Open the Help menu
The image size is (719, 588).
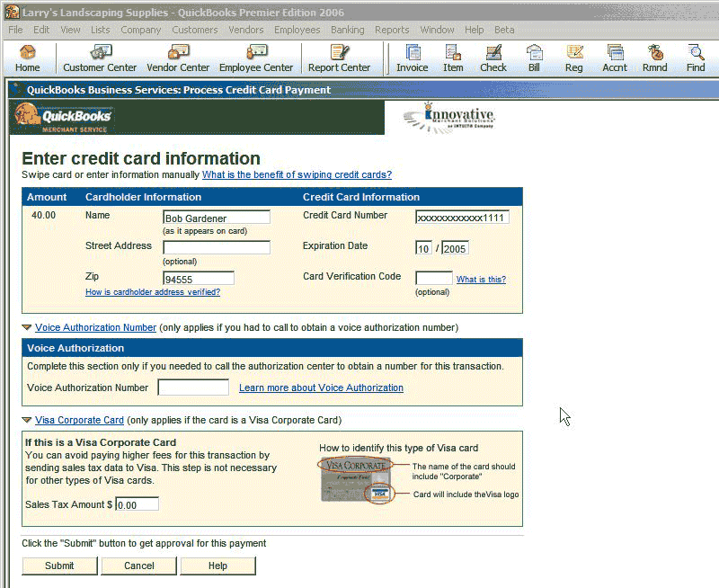click(475, 30)
